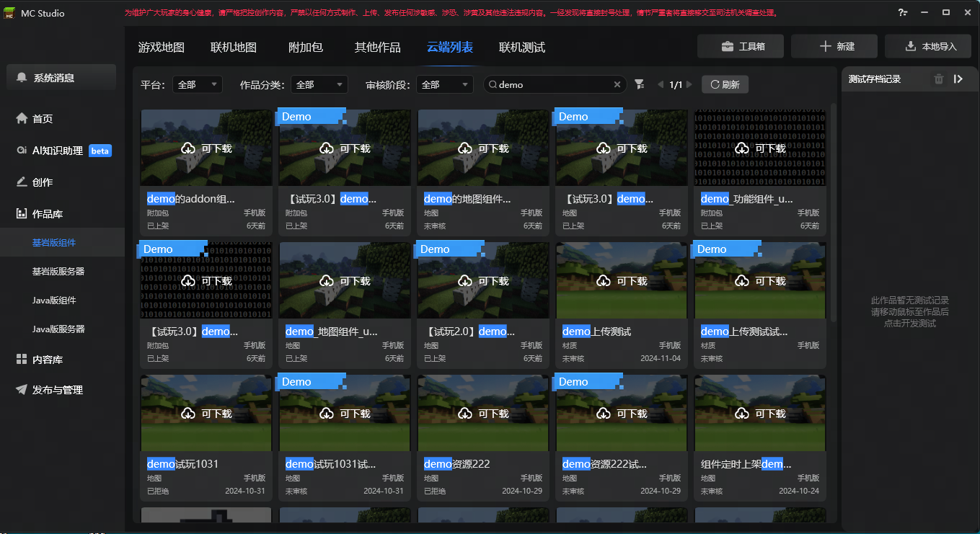
Task: Download the demo_地图组件_u card
Action: coord(345,281)
